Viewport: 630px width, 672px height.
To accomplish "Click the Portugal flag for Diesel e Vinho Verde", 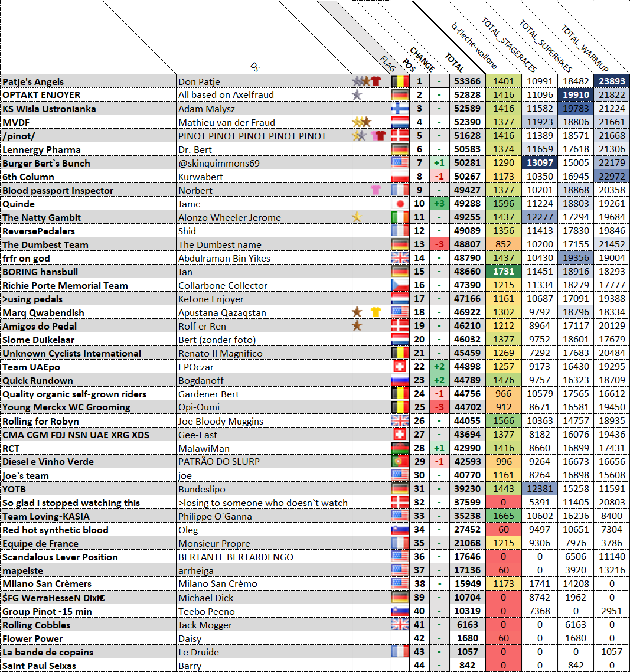I will (x=400, y=462).
